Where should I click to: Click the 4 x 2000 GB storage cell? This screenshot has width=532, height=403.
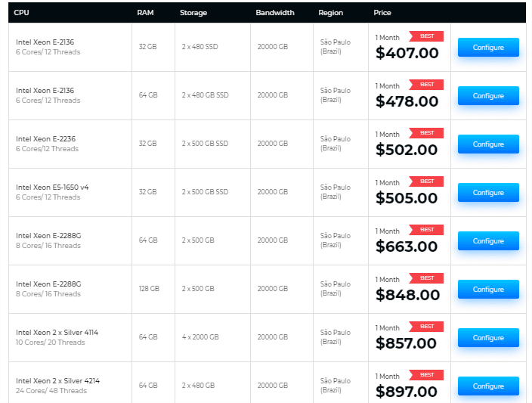click(200, 337)
